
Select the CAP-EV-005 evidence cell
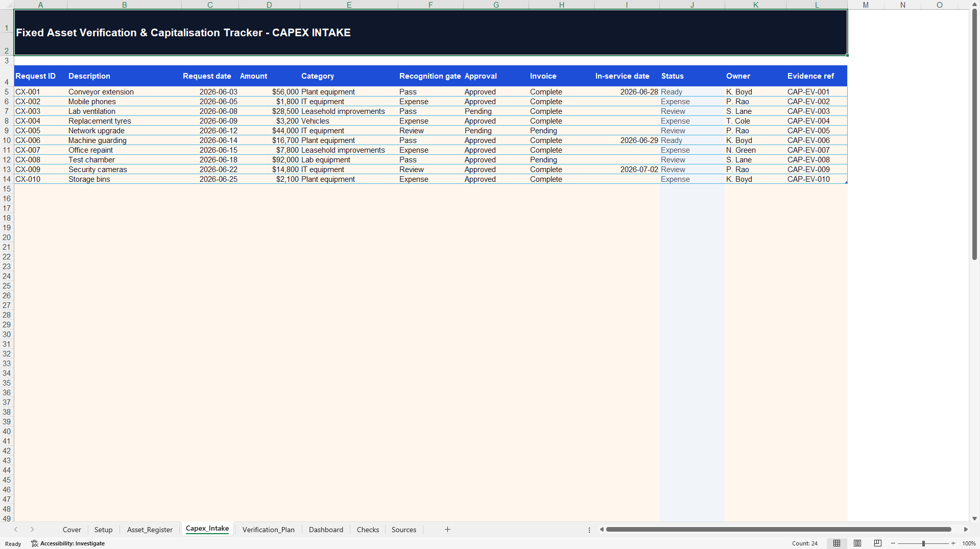tap(817, 131)
